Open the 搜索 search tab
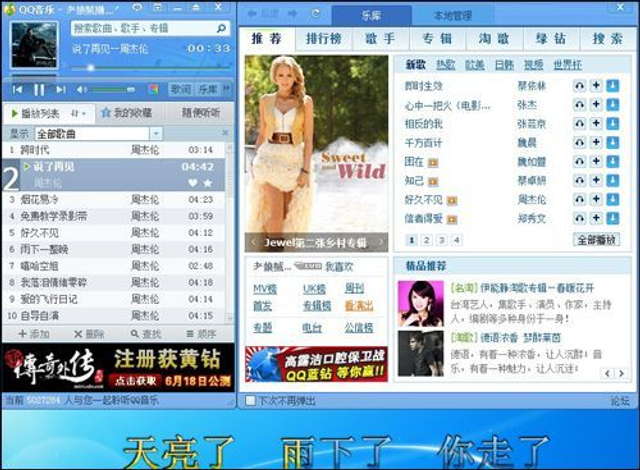Viewport: 640px width, 470px height. [x=607, y=39]
